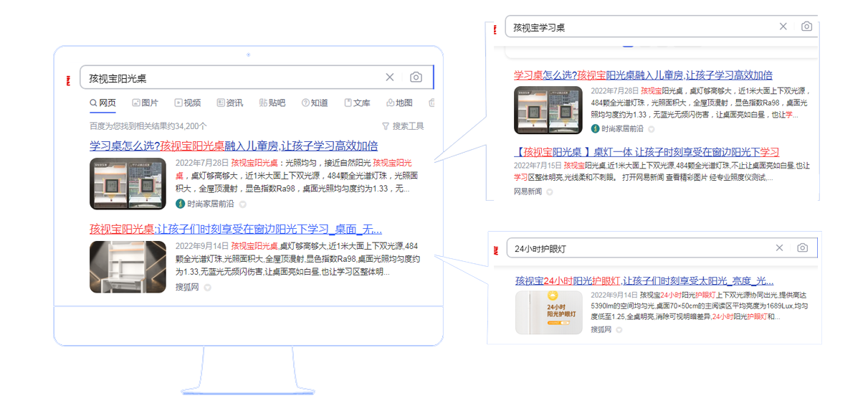Screen dimensions: 868x411
Task: Click the 搜狐网 source in the 24小时护眼灯 panel
Action: [x=601, y=329]
